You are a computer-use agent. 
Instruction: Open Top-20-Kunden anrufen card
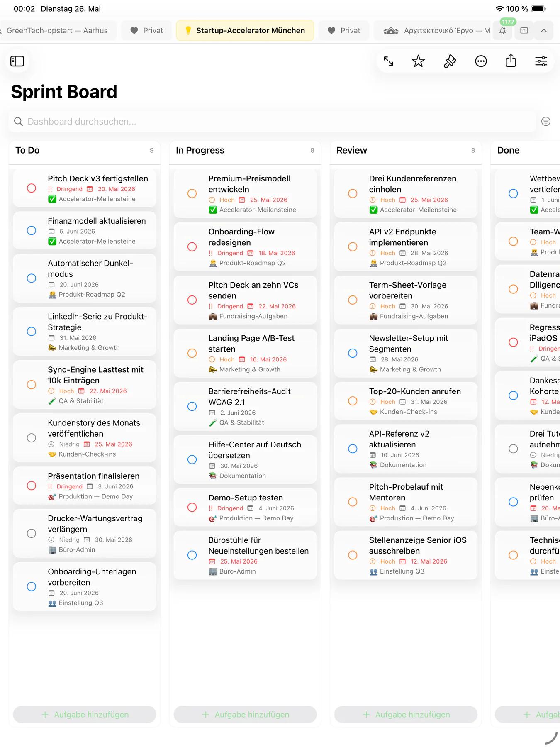[406, 400]
